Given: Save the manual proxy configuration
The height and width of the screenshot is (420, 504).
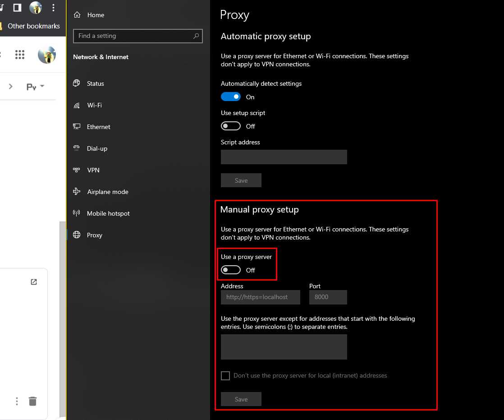Looking at the screenshot, I should point(241,399).
